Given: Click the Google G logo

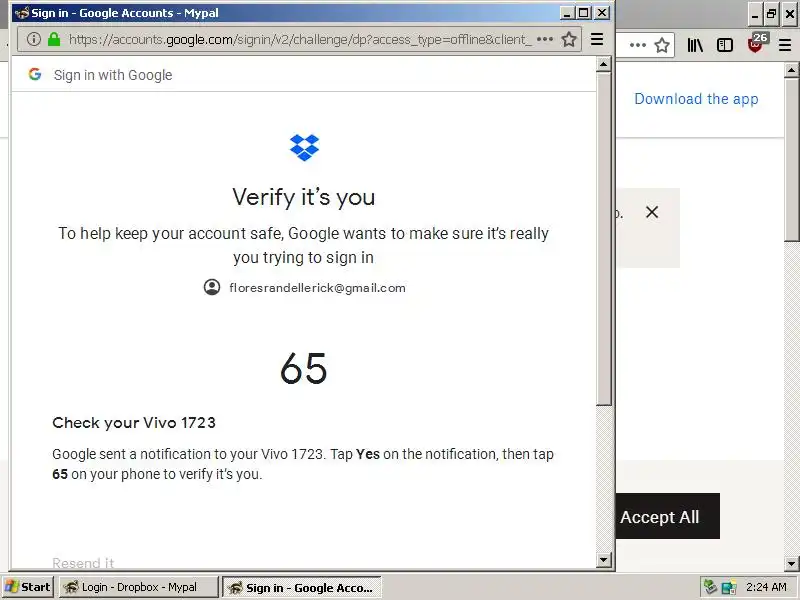Looking at the screenshot, I should [x=35, y=74].
